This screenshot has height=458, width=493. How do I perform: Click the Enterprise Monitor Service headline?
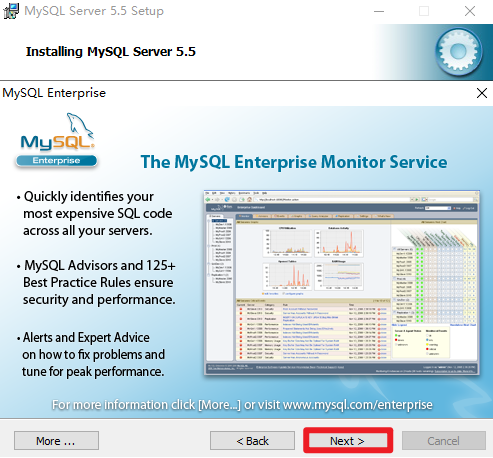(294, 162)
